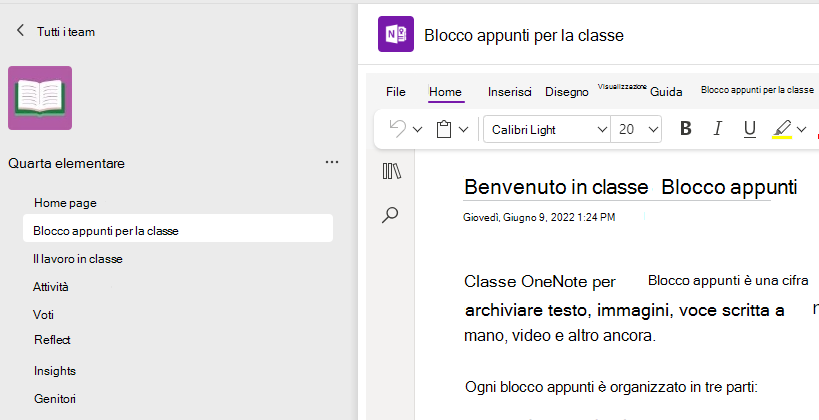Switch to the Disegno ribbon tab
Viewport: 819px width, 420px height.
pos(567,92)
